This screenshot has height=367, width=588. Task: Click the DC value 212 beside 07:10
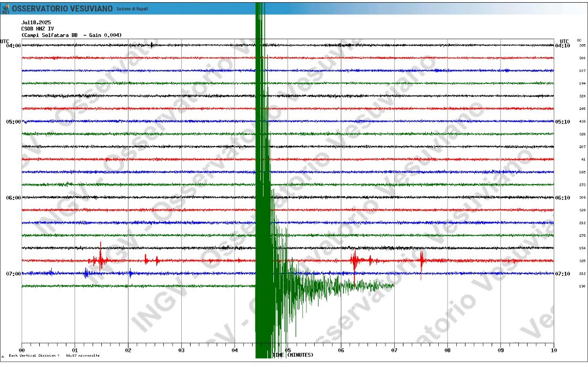click(x=582, y=274)
